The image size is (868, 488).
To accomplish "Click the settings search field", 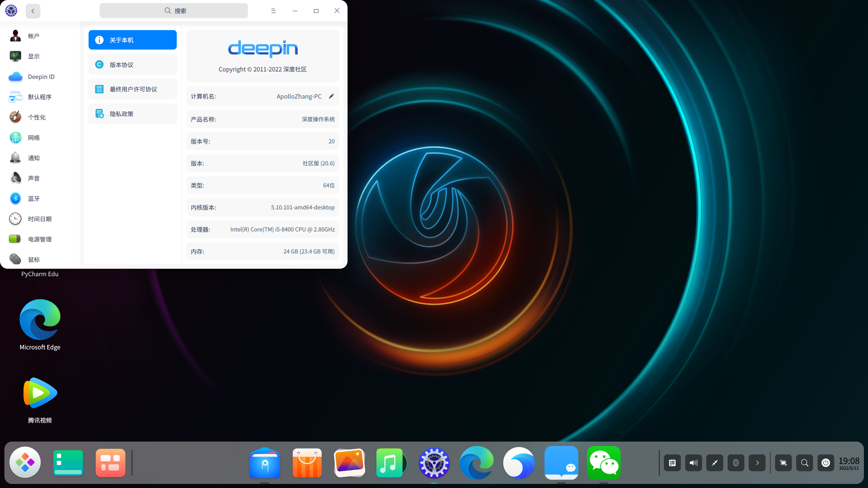I will (x=173, y=11).
